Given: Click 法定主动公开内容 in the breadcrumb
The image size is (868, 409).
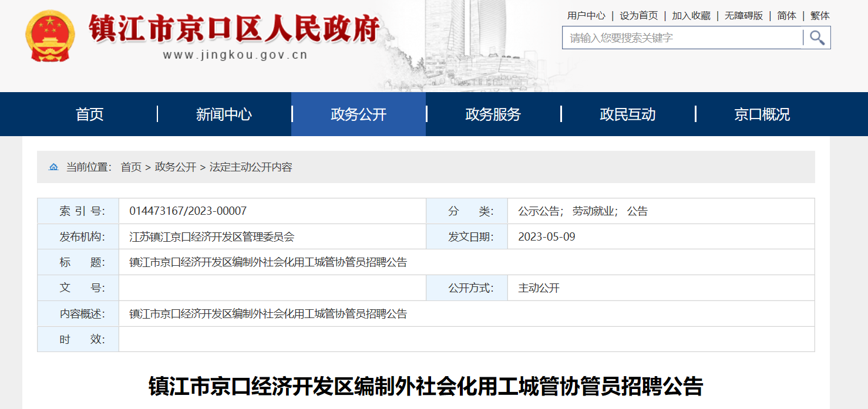Looking at the screenshot, I should click(251, 167).
